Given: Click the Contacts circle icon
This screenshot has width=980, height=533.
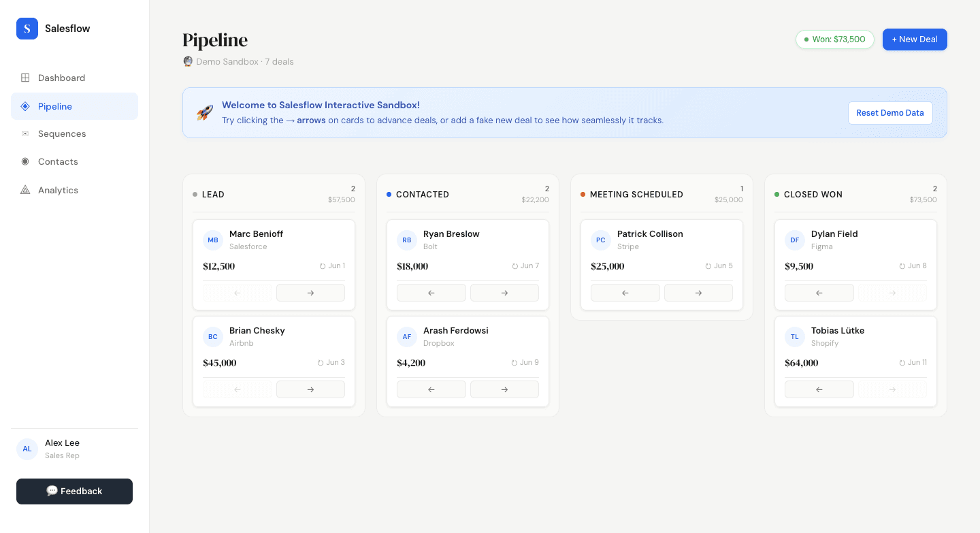Looking at the screenshot, I should click(x=25, y=161).
